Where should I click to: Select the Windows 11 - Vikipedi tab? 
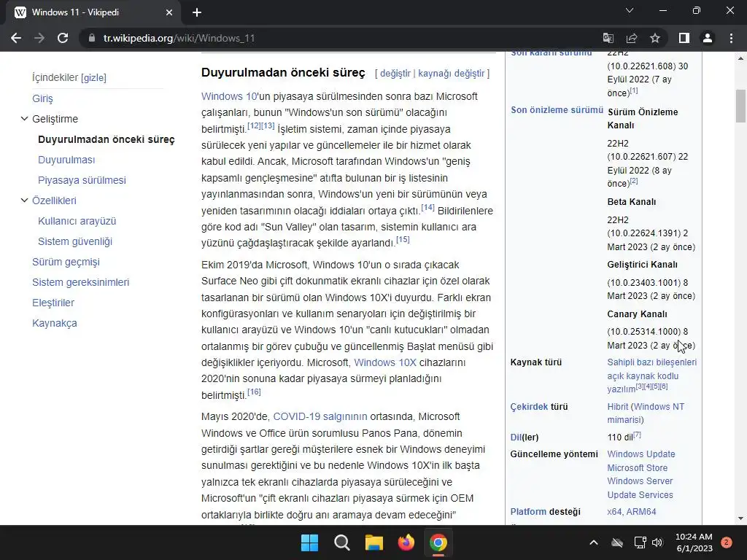point(93,12)
